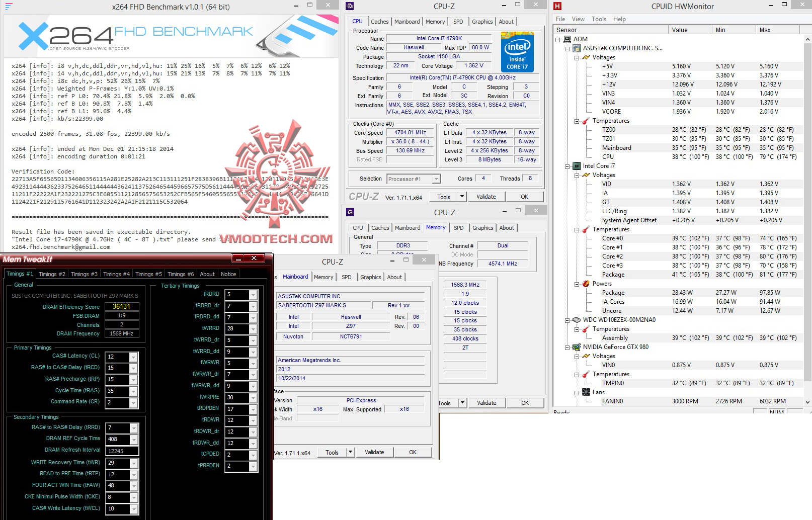Select the NVIDIA GeForce GTX 980 device icon

click(x=577, y=347)
